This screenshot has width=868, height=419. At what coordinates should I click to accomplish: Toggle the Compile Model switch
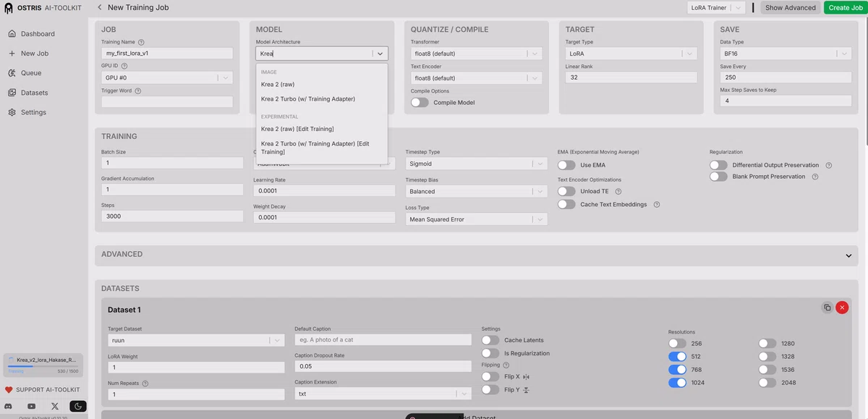(x=420, y=103)
